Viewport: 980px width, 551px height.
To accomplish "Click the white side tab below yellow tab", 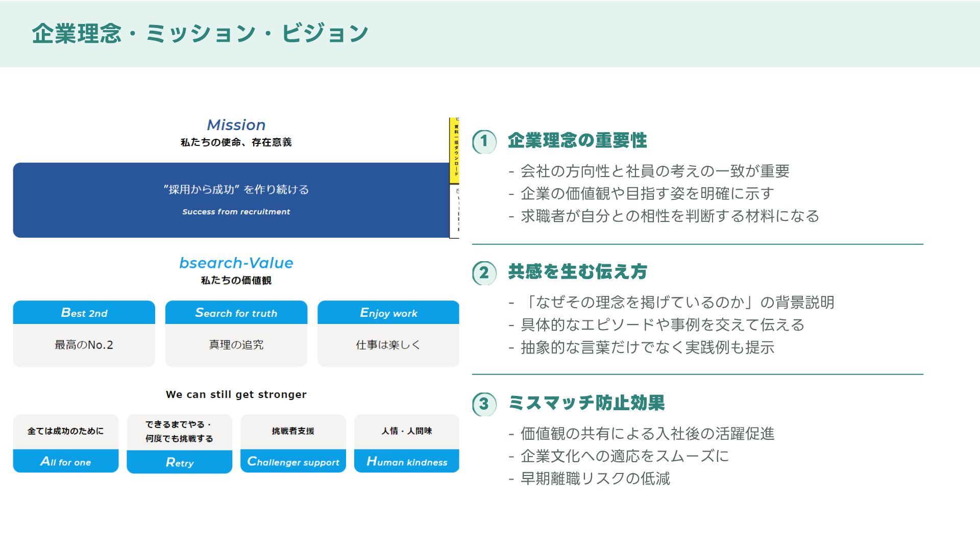I will 455,211.
